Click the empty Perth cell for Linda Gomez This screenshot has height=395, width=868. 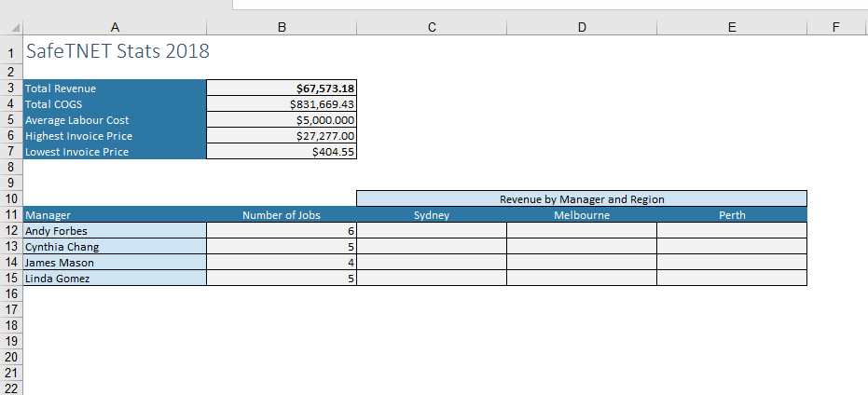pos(732,279)
